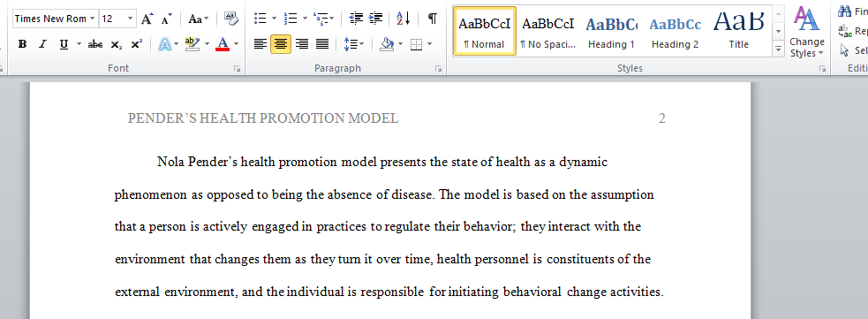
Task: Open the Numbering dropdown arrow
Action: 305,19
